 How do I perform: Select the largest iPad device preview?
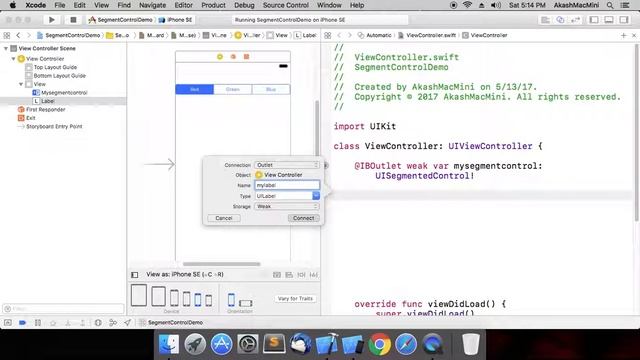point(139,295)
